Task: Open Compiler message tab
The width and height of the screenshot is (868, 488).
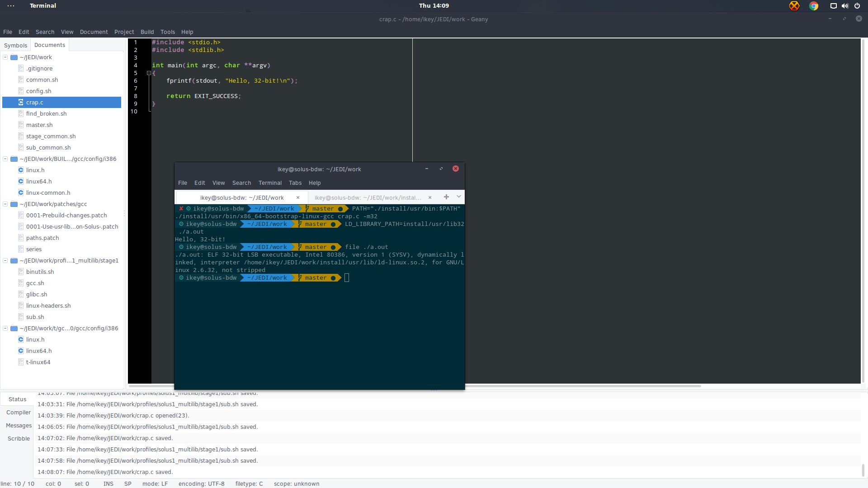Action: pyautogui.click(x=18, y=413)
